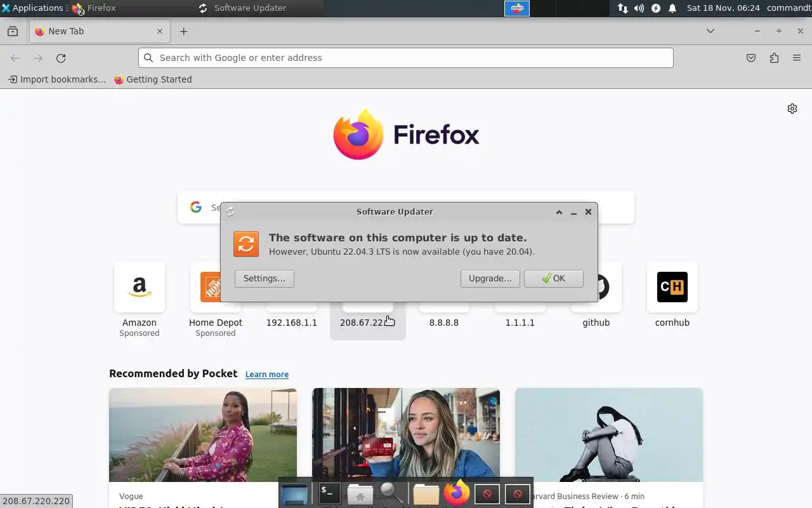Open the Harvard Business Review article thumbnail
This screenshot has width=812, height=508.
[x=609, y=435]
